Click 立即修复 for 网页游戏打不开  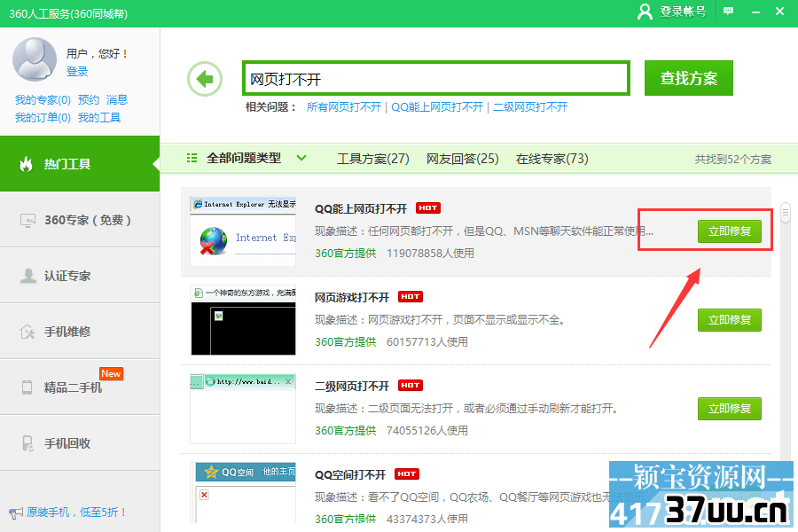click(x=730, y=320)
